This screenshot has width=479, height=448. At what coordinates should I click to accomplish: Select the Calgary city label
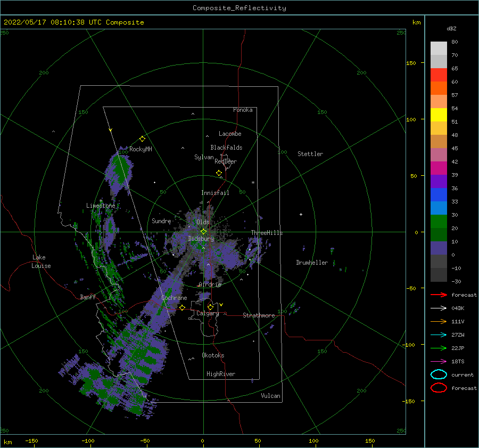208,313
